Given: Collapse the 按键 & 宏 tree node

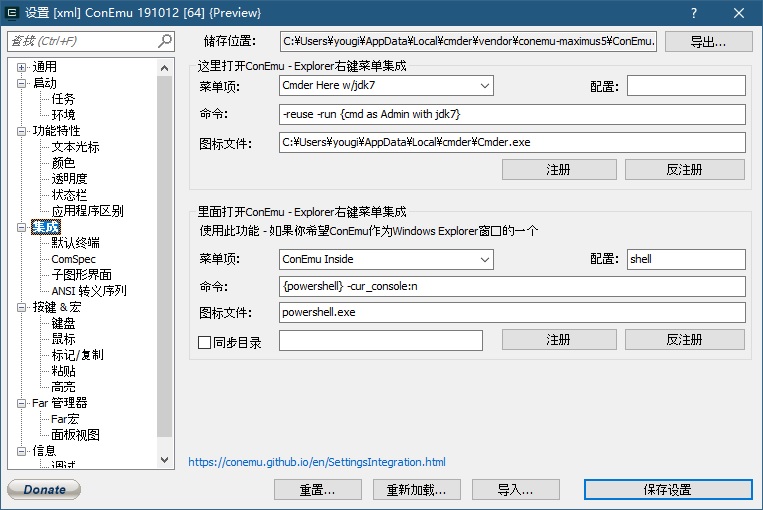Looking at the screenshot, I should coord(21,307).
